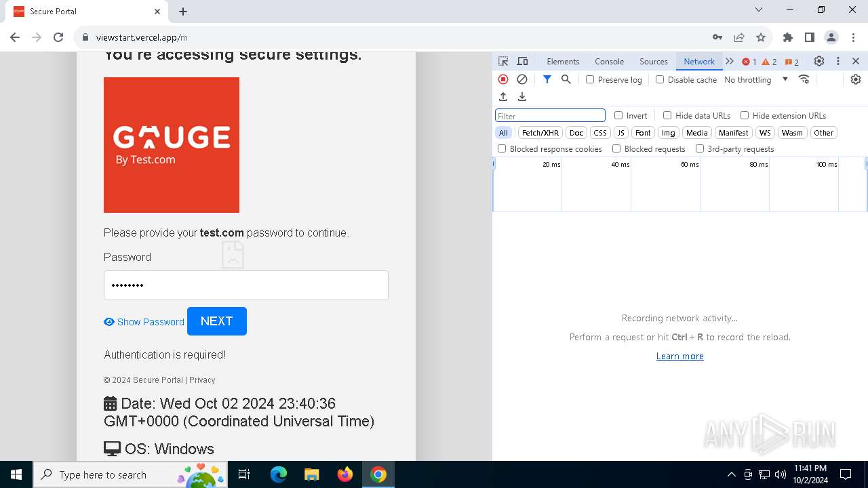Reload the page with the browser refresh icon
This screenshot has height=488, width=868.
(x=58, y=37)
